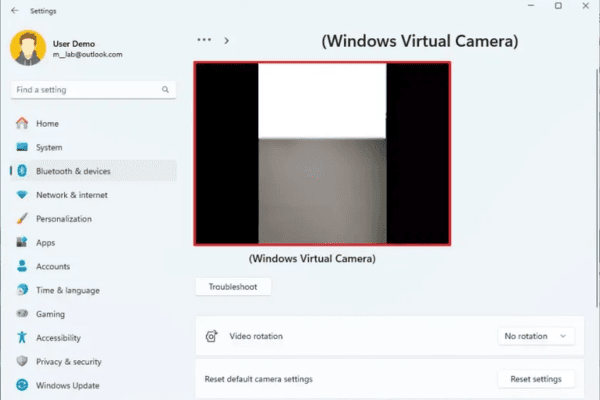This screenshot has width=600, height=400.
Task: Open Time & language settings
Action: 93,290
